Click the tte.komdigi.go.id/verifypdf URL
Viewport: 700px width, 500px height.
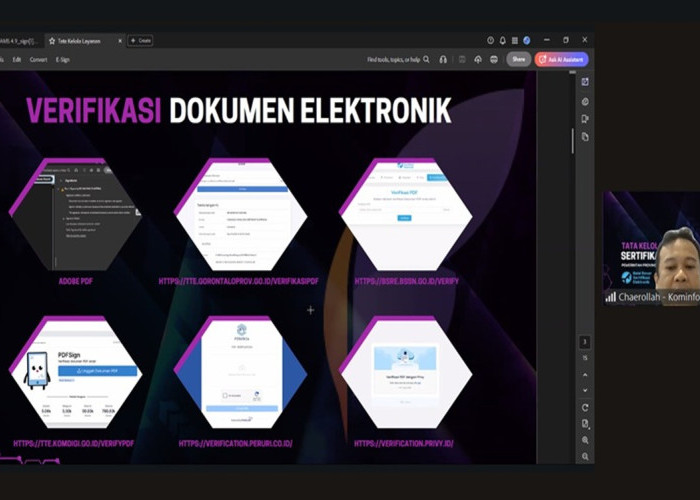(x=74, y=444)
